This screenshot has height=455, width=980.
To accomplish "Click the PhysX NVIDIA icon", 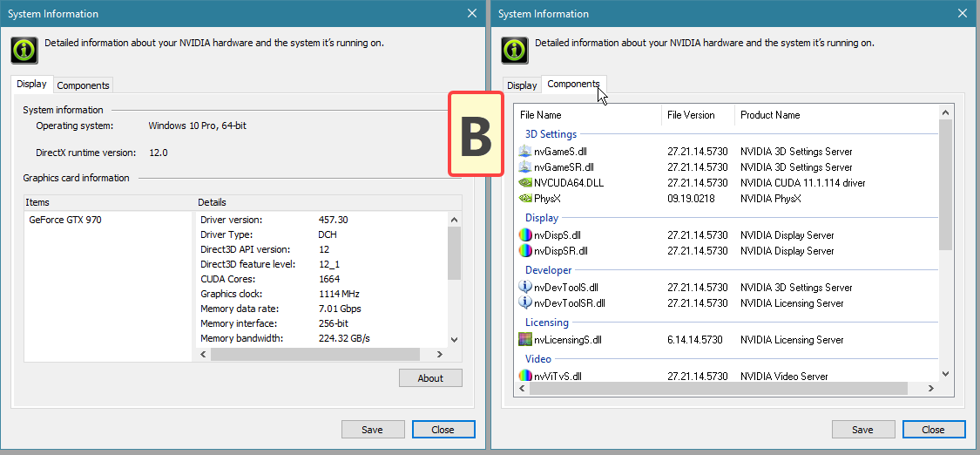I will (x=525, y=199).
